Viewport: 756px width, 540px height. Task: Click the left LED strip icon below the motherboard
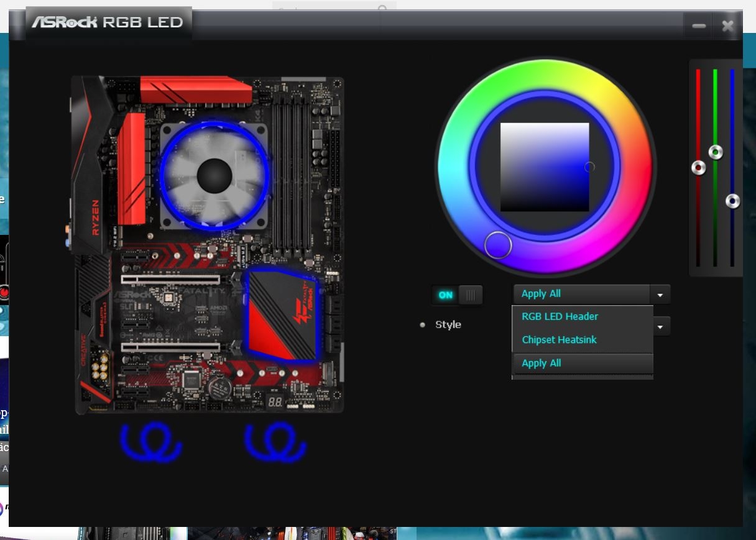tap(150, 442)
